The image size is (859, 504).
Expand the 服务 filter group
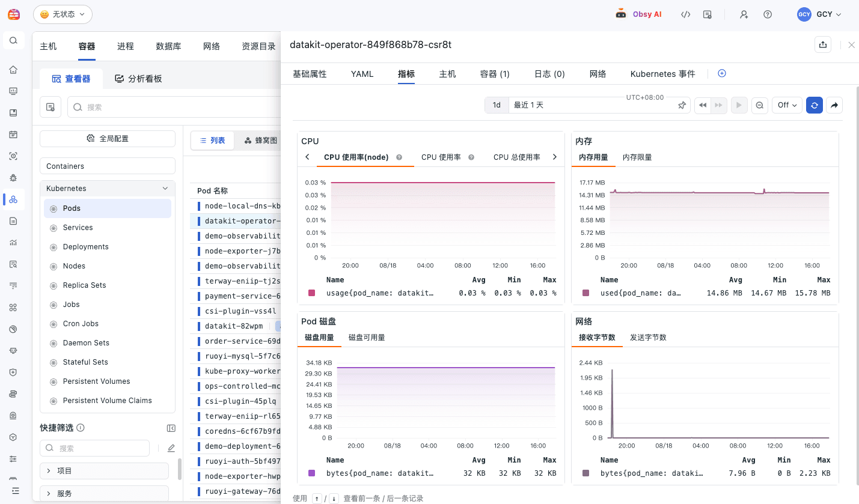(104, 493)
